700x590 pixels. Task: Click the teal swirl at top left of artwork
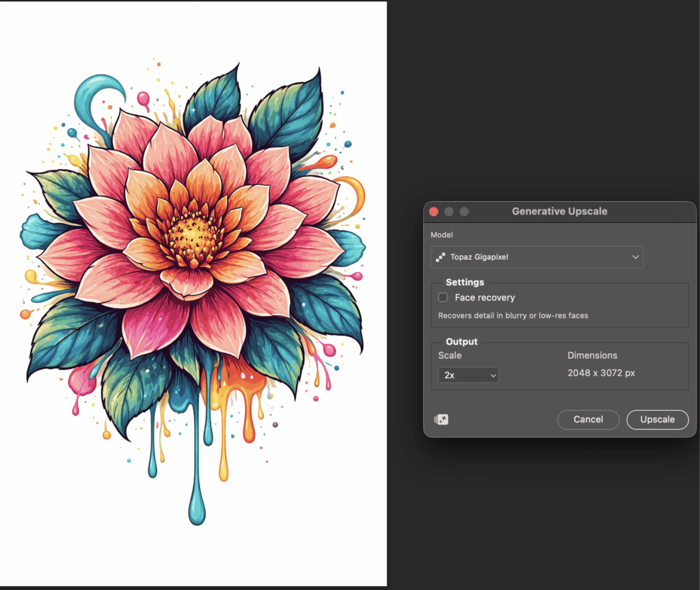tap(96, 96)
